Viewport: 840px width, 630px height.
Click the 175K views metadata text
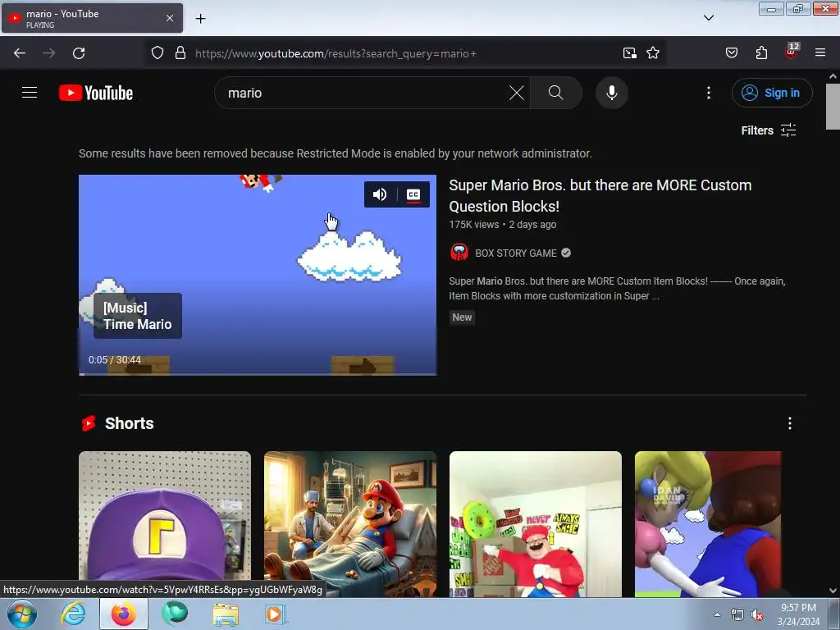pos(474,225)
